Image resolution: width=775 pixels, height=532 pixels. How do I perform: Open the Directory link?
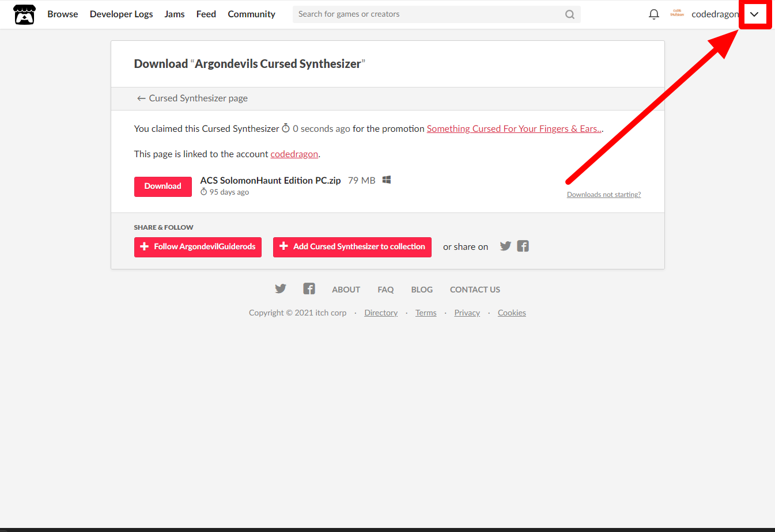tap(381, 313)
